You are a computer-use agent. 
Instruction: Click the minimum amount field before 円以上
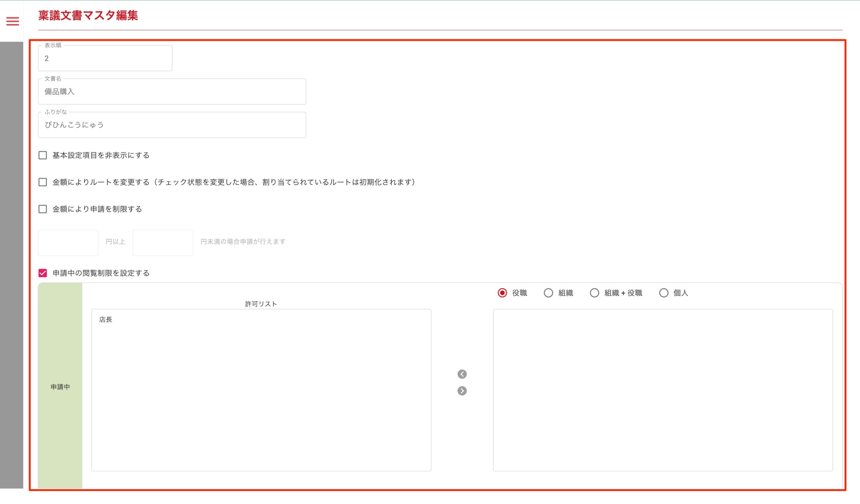click(x=68, y=242)
